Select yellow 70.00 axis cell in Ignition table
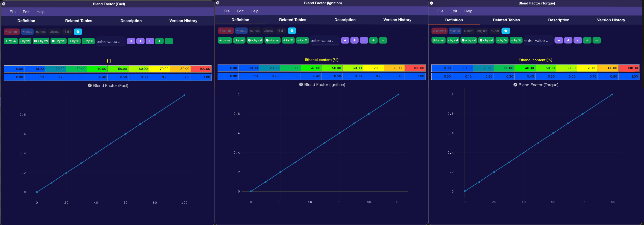 pyautogui.click(x=373, y=68)
